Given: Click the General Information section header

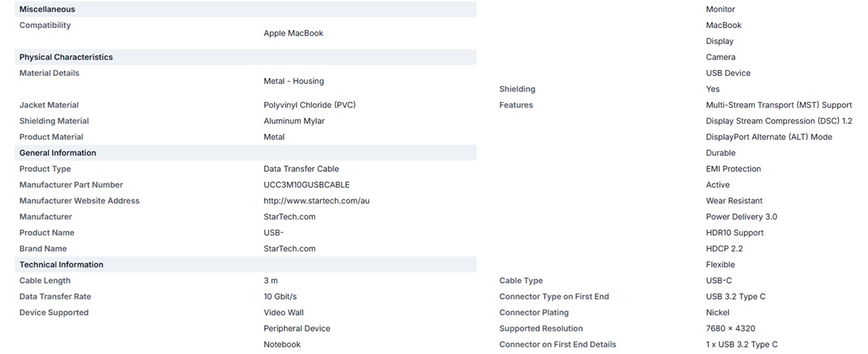Looking at the screenshot, I should [x=246, y=153].
